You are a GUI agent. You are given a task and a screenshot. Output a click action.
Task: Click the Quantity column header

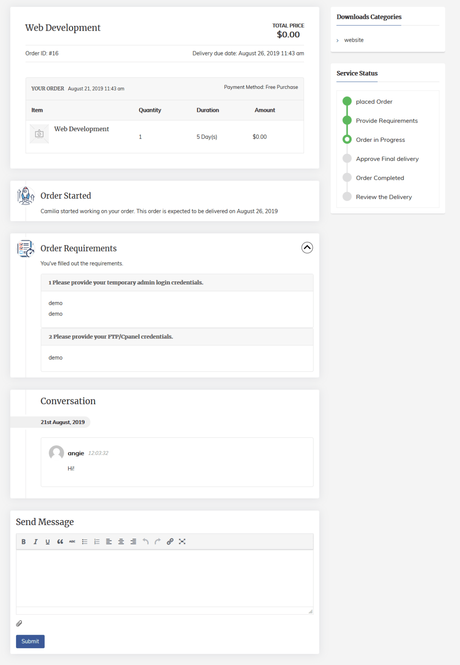point(150,110)
